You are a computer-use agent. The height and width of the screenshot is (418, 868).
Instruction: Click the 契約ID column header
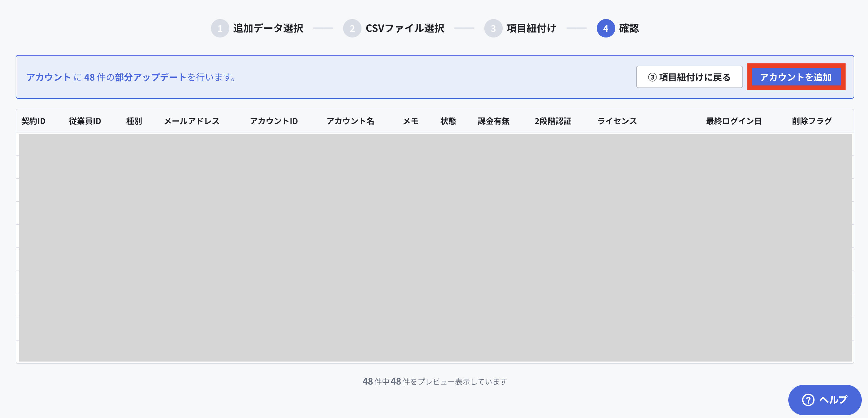[x=33, y=121]
